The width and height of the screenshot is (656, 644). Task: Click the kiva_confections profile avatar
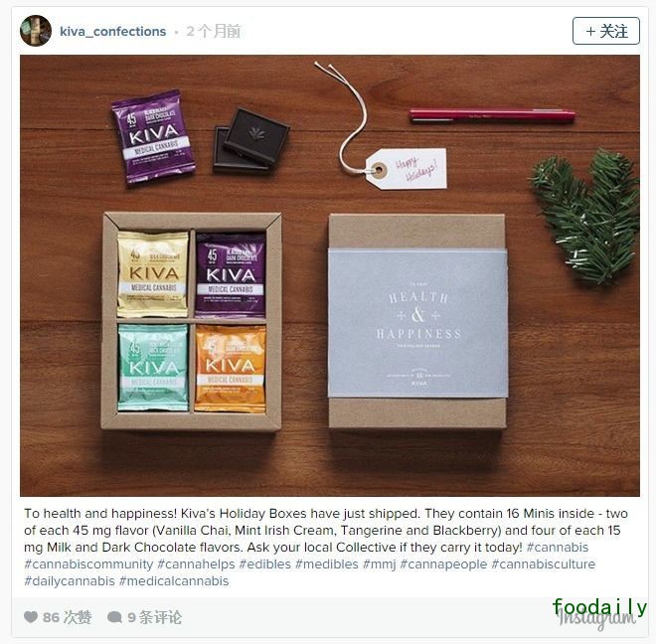[x=36, y=31]
